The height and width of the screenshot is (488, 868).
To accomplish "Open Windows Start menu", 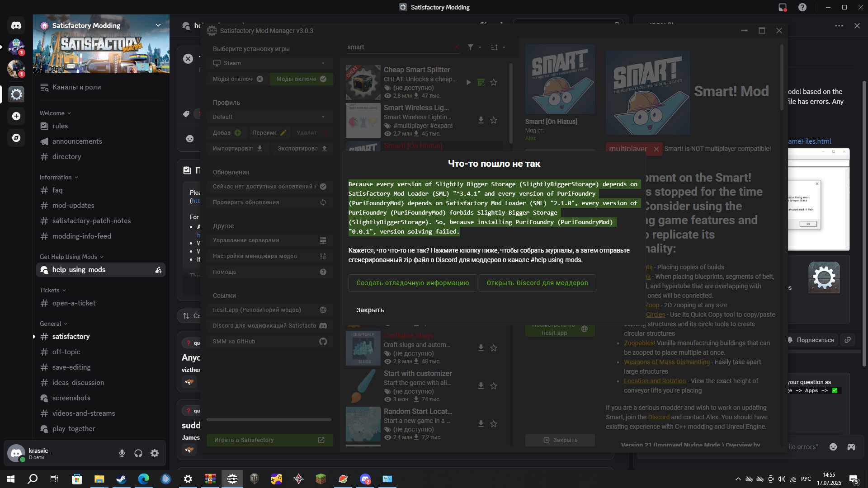I will [11, 479].
